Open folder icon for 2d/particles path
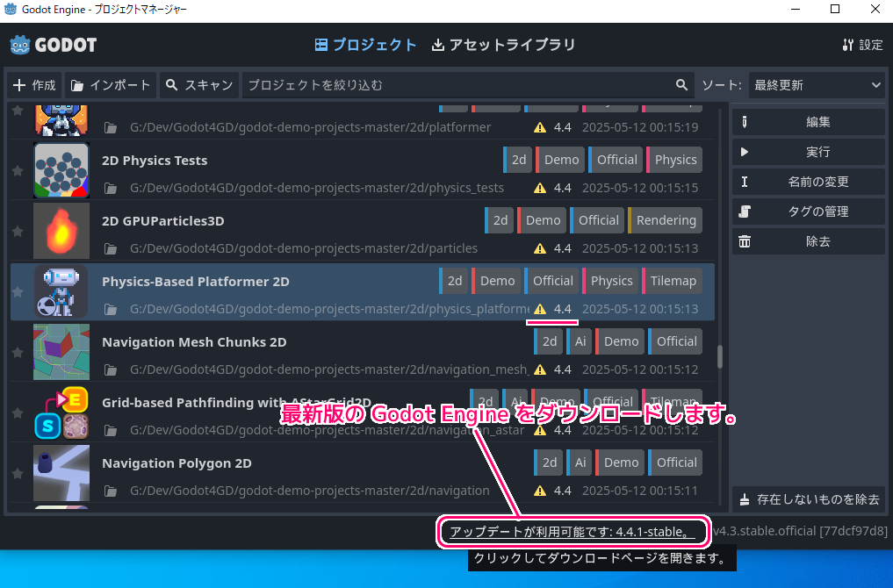The height and width of the screenshot is (588, 893). (111, 248)
